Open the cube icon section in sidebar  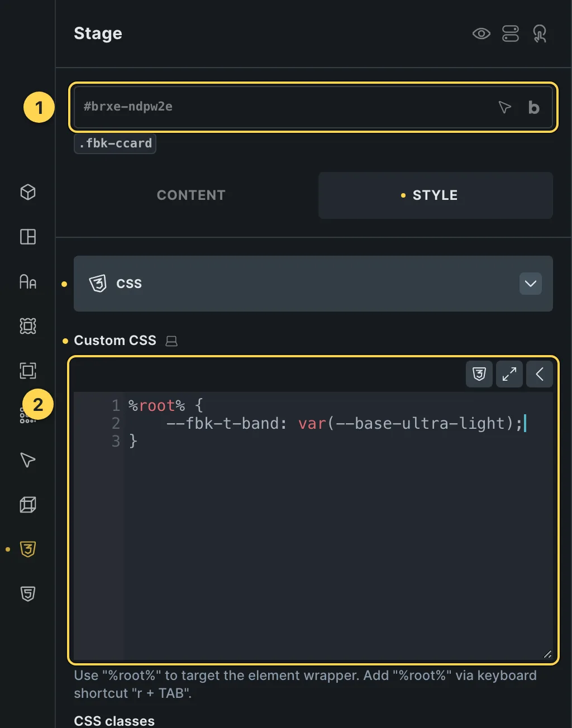tap(28, 192)
